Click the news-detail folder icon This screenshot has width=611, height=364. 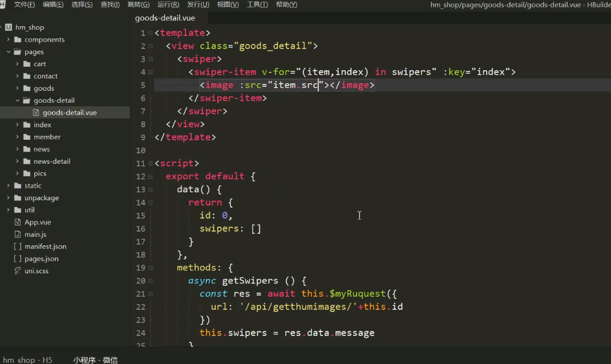[x=26, y=161]
